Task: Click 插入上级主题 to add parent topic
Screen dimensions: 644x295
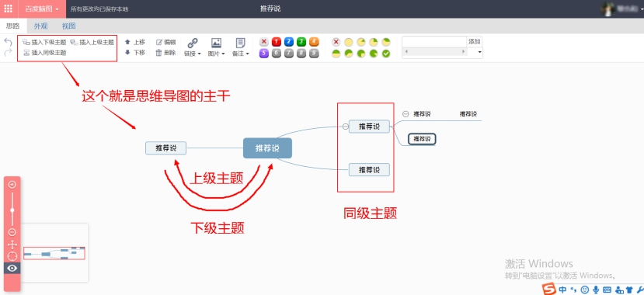Action: (92, 42)
